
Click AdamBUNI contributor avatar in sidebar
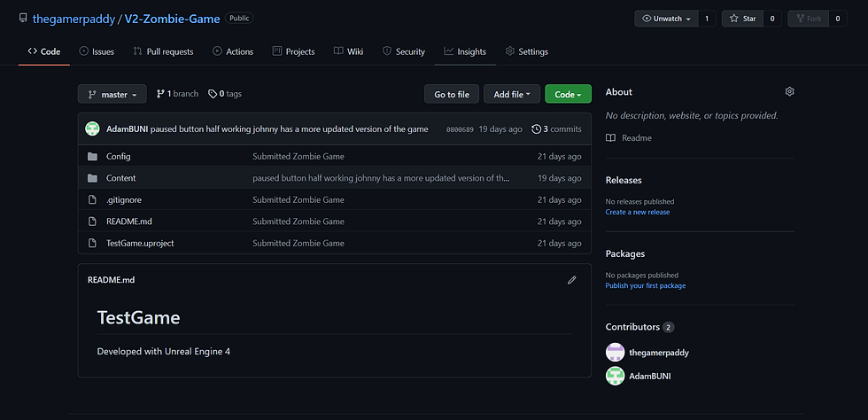click(615, 376)
